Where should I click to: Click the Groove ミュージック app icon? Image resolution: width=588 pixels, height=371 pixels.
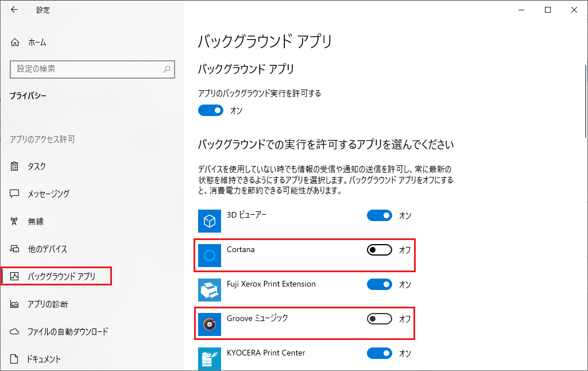tap(210, 324)
